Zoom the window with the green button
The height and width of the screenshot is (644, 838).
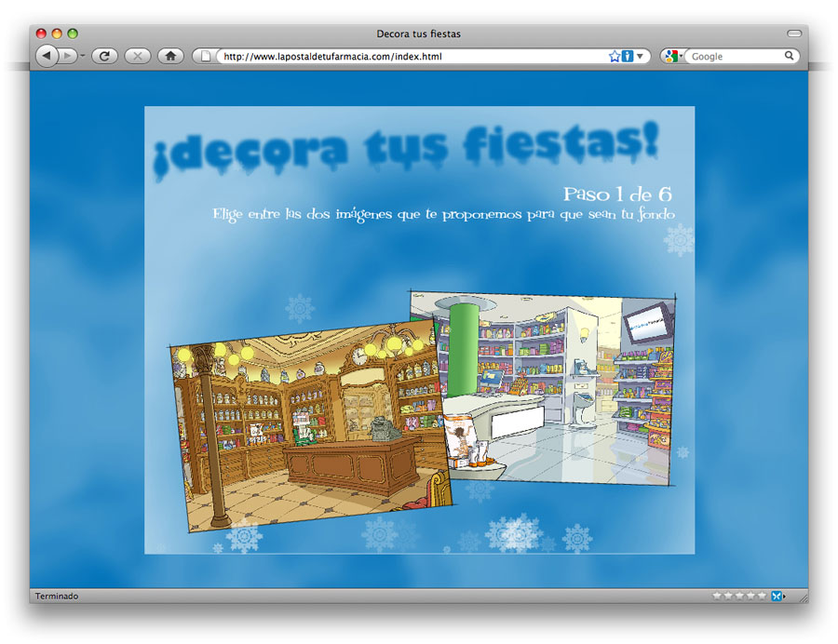(73, 34)
